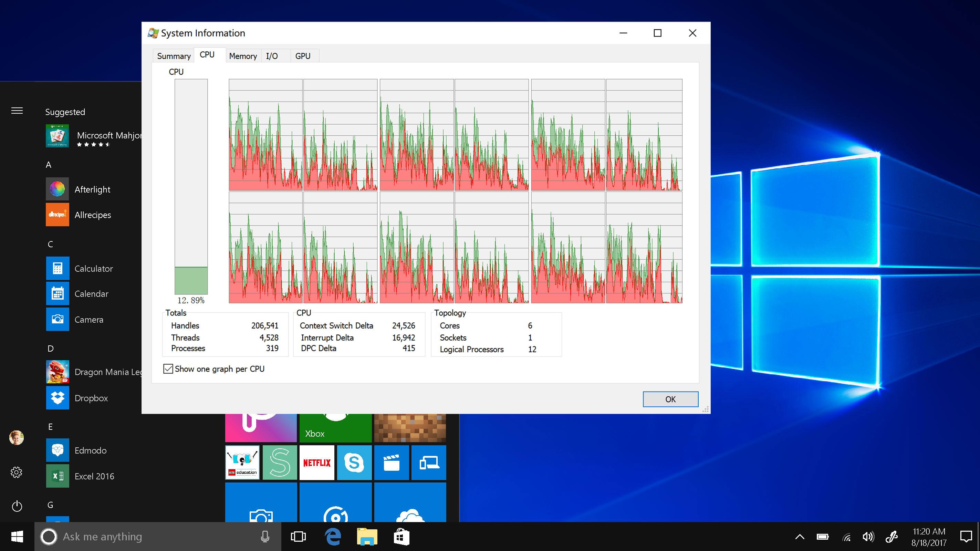Image resolution: width=980 pixels, height=551 pixels.
Task: Launch Dropbox from the app list
Action: pyautogui.click(x=91, y=398)
